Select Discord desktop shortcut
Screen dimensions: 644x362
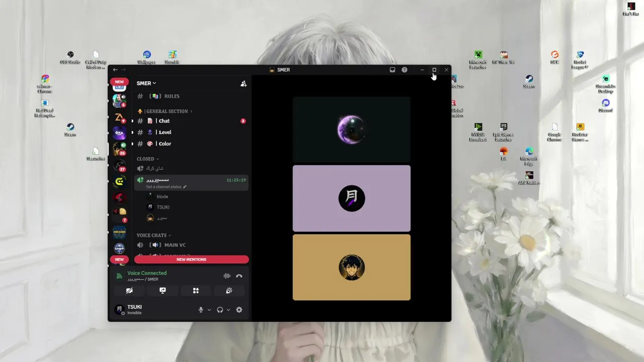(x=606, y=106)
